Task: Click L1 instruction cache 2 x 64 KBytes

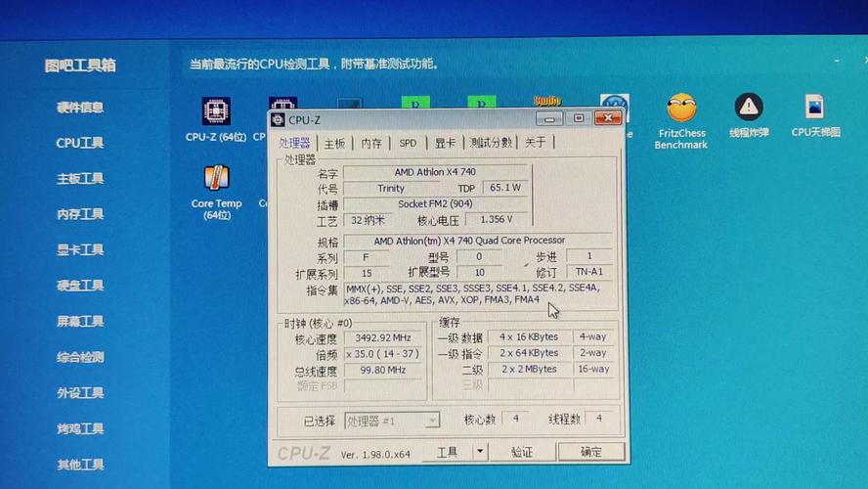Action: 529,353
